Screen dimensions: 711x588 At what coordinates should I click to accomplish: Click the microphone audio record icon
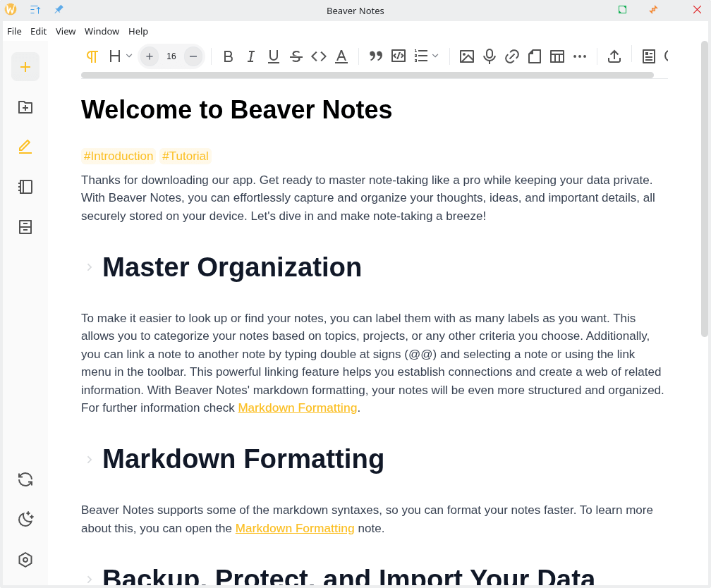pos(490,56)
